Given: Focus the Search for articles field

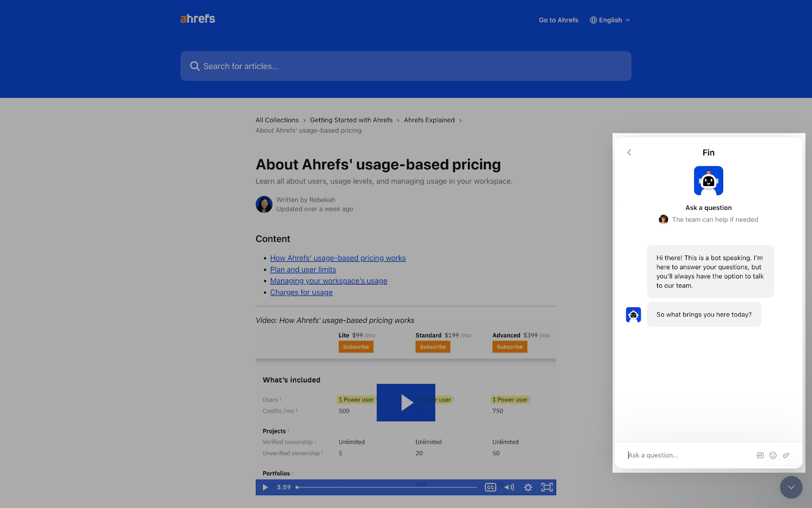Looking at the screenshot, I should [406, 66].
